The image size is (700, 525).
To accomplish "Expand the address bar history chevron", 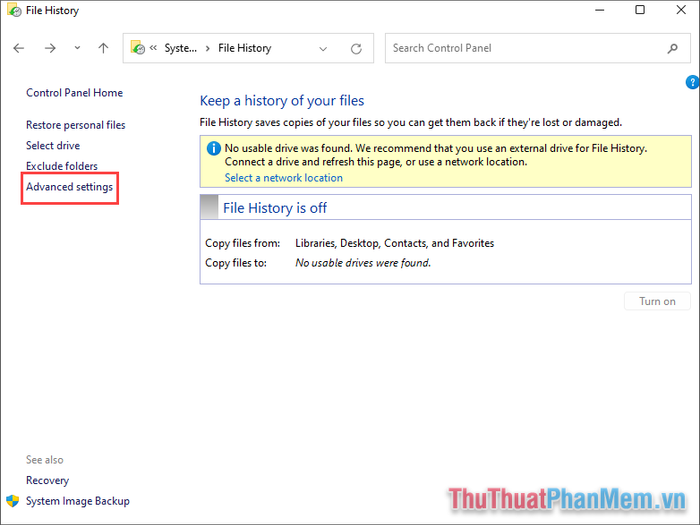I will click(x=323, y=49).
